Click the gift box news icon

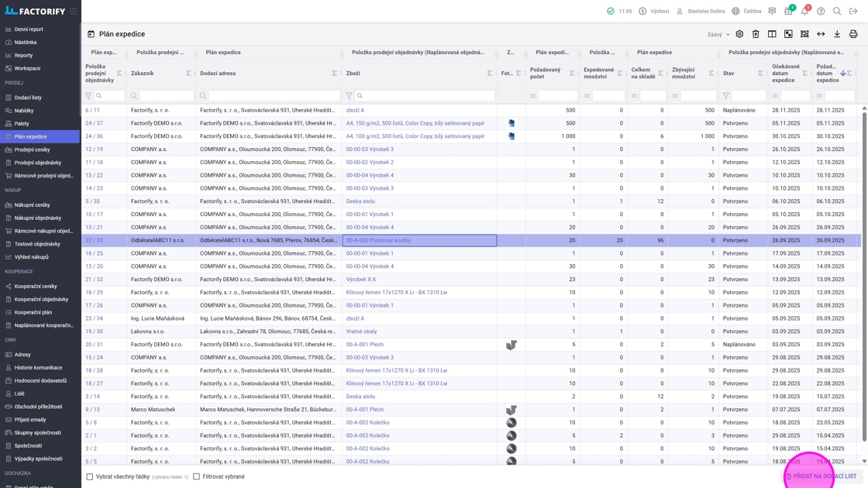[788, 12]
